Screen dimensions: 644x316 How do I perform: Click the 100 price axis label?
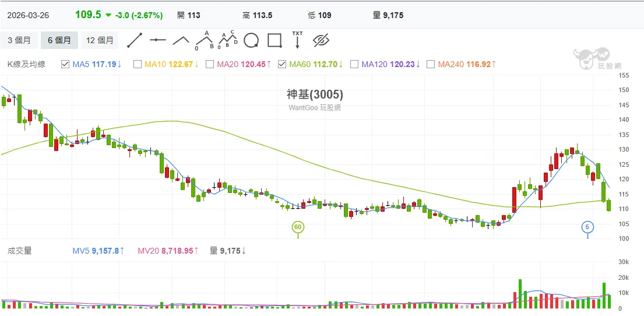click(624, 238)
